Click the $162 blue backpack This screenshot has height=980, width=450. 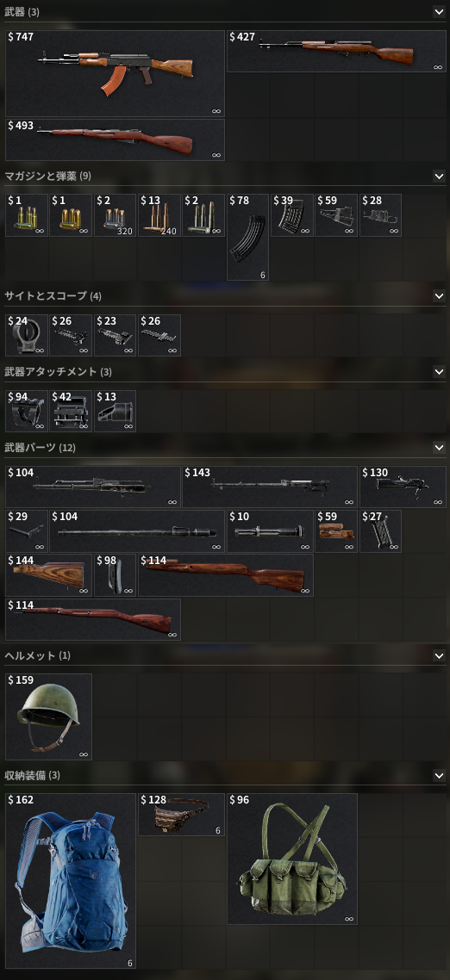click(71, 881)
